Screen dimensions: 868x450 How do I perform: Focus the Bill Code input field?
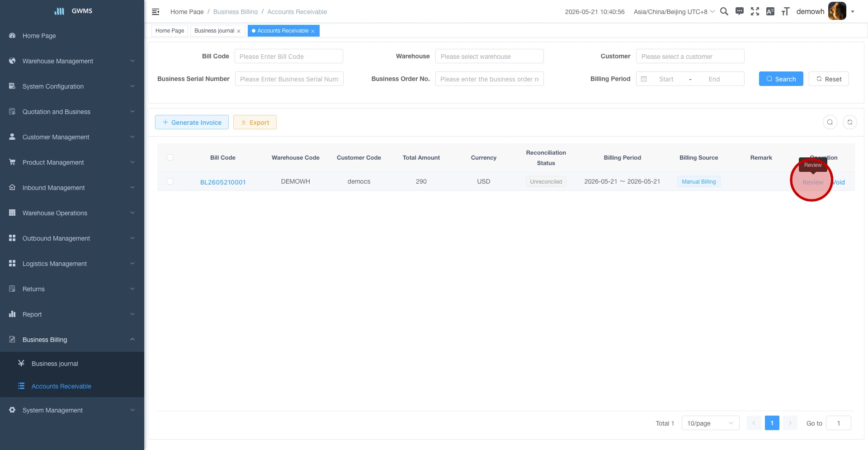click(x=288, y=56)
